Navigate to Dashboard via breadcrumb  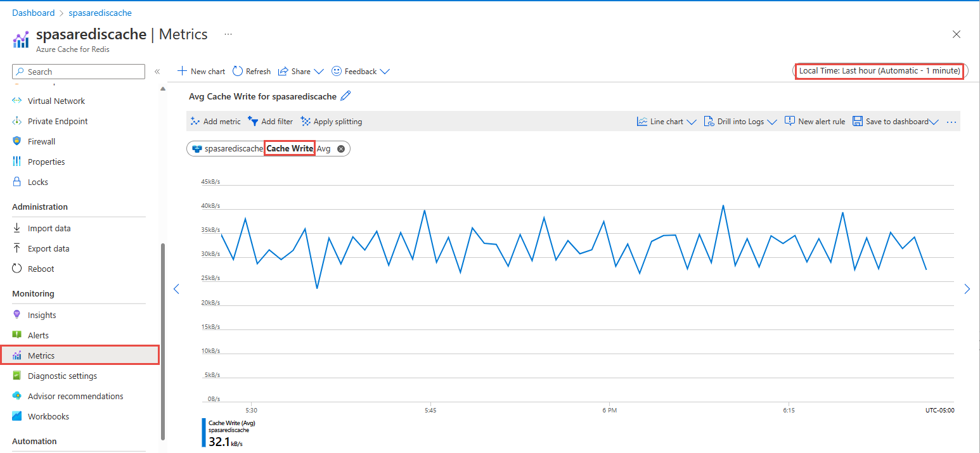[x=33, y=13]
